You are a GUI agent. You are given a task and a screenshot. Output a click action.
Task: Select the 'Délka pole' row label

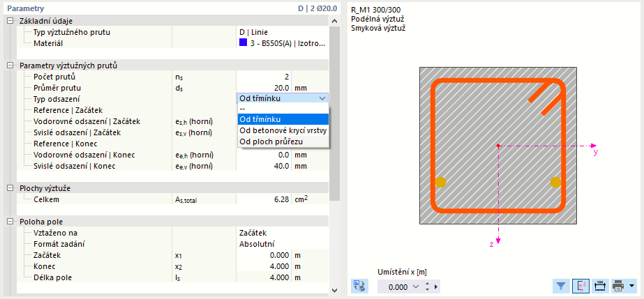pos(52,277)
